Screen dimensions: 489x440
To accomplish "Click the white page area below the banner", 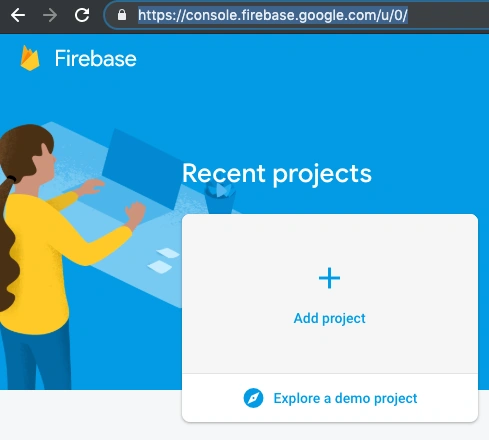I will point(90,415).
